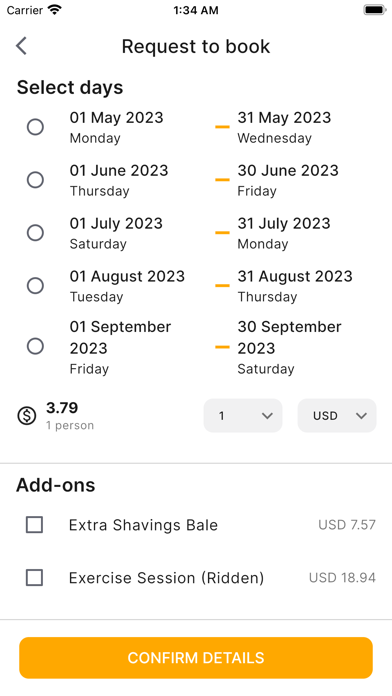The height and width of the screenshot is (696, 392).
Task: Pick the 01 August 2023 radio option
Action: click(35, 286)
